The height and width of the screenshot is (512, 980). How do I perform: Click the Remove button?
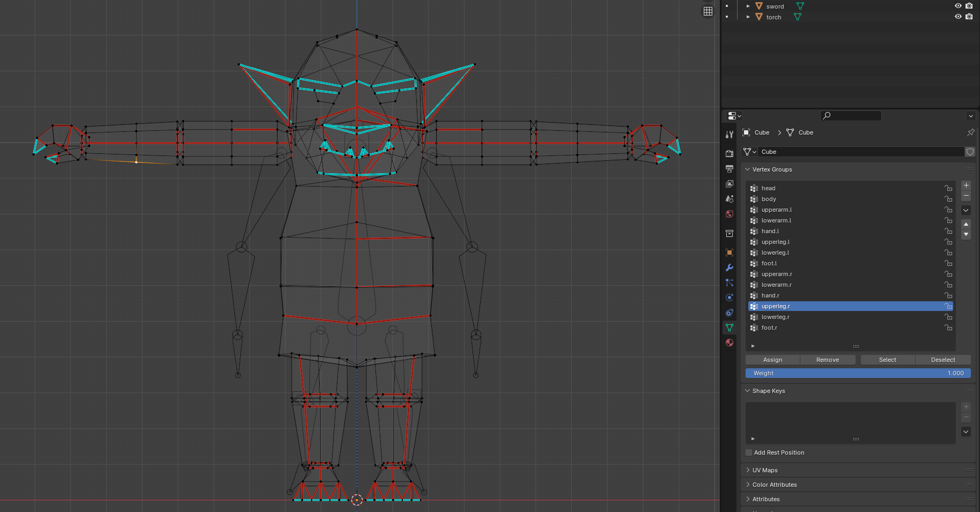[828, 360]
